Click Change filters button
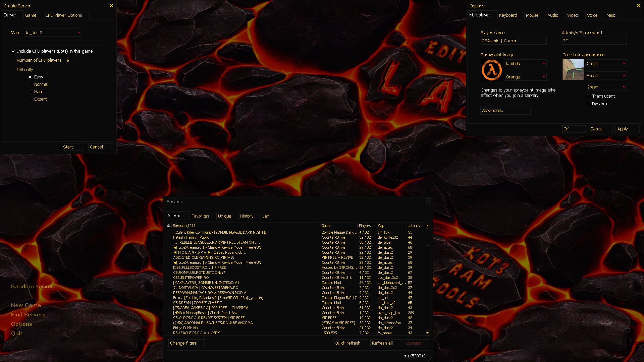 coord(186,343)
